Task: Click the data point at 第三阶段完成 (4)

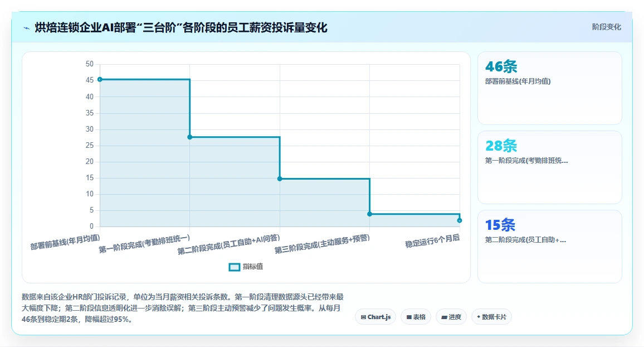Action: click(x=370, y=214)
